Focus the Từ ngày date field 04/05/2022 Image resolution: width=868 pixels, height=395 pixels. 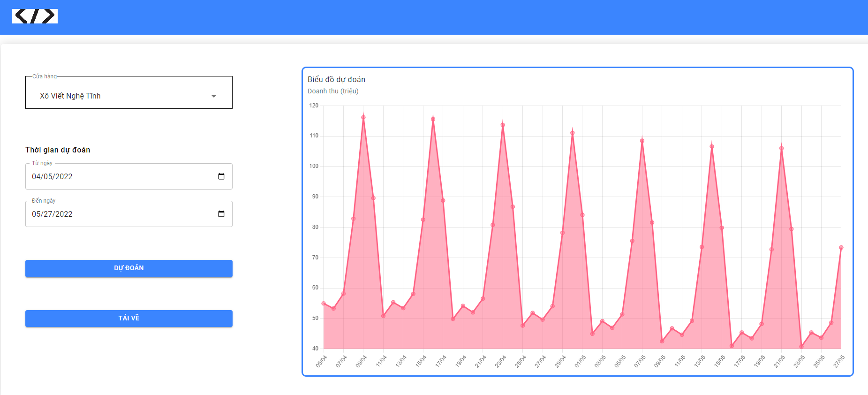(129, 176)
